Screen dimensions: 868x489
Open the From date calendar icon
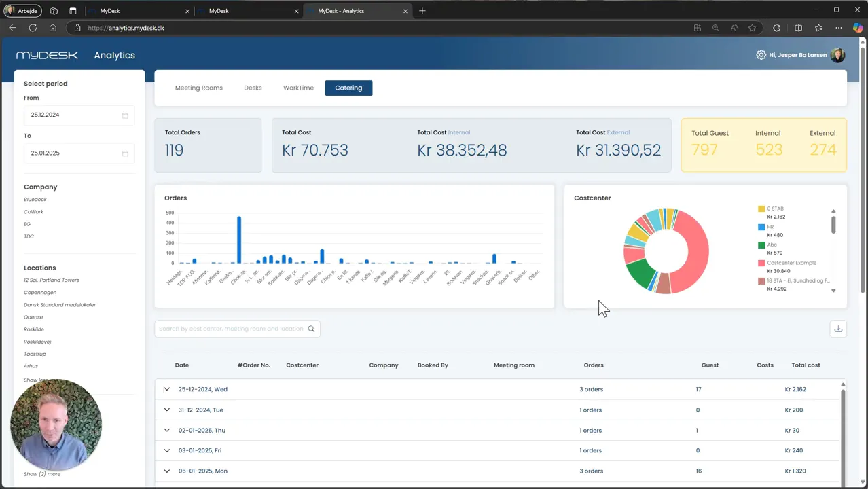[x=125, y=115]
